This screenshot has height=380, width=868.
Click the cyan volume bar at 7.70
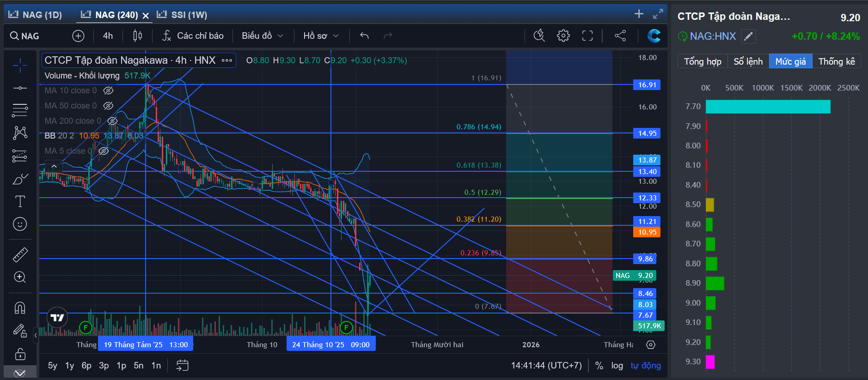[x=768, y=107]
